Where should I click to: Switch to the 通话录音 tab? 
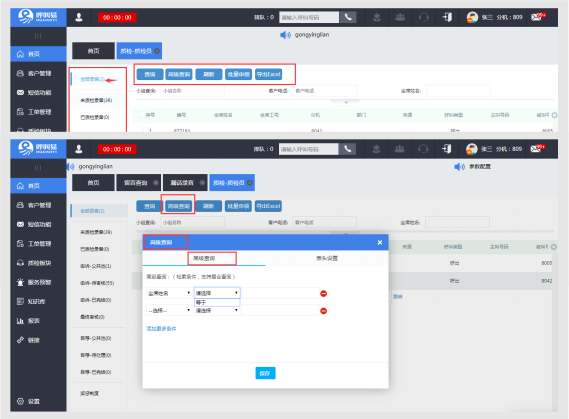click(x=185, y=183)
